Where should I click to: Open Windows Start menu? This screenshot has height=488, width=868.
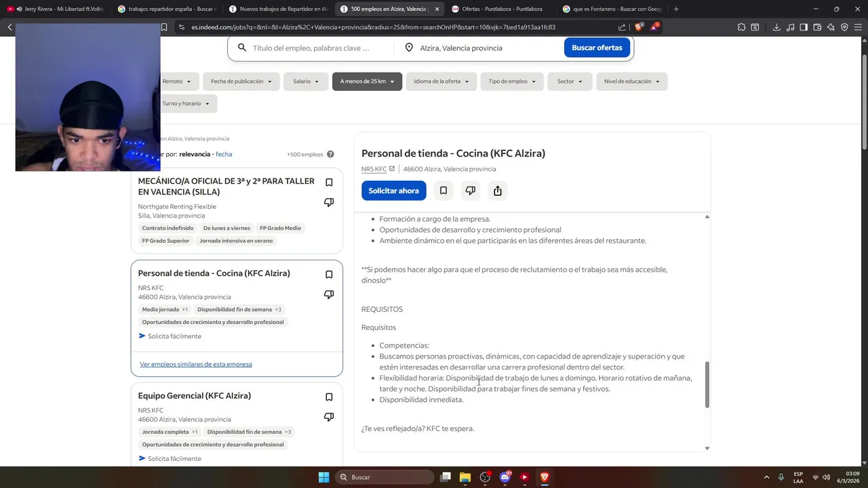(323, 477)
